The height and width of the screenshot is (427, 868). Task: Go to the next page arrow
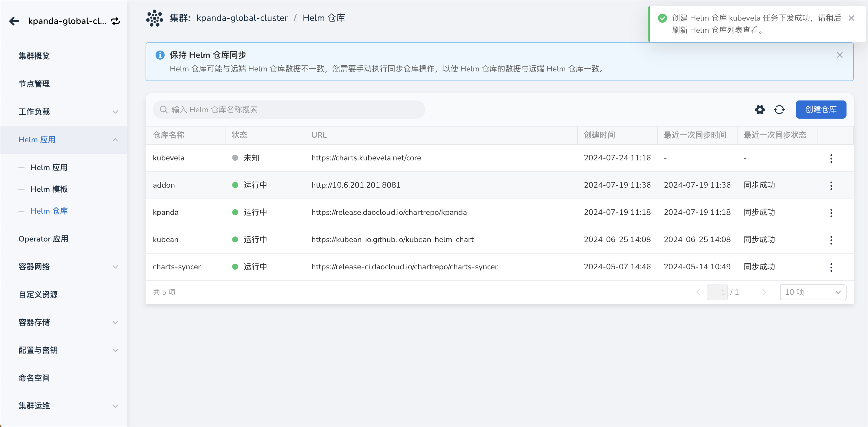click(764, 292)
